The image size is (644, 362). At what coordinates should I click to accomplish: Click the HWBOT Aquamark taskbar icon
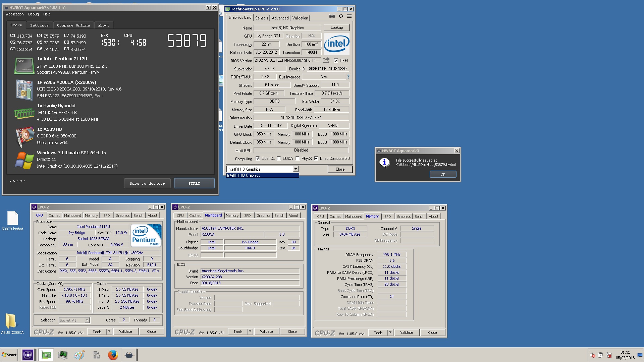click(129, 355)
